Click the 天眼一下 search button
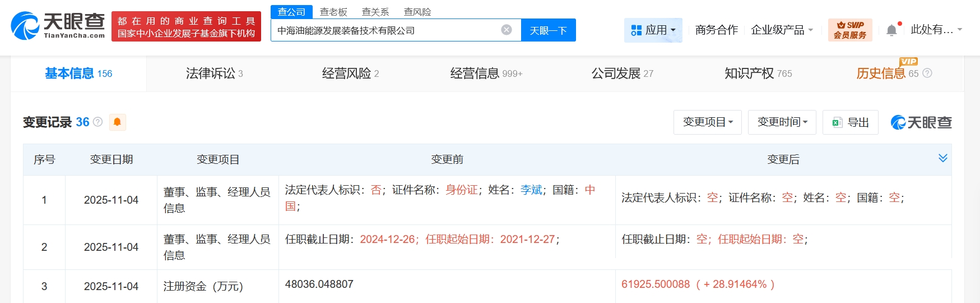Image resolution: width=980 pixels, height=303 pixels. [548, 30]
